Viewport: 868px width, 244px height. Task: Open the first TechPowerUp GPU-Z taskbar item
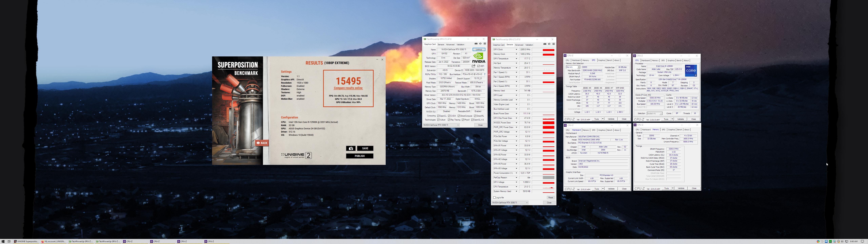tap(81, 241)
